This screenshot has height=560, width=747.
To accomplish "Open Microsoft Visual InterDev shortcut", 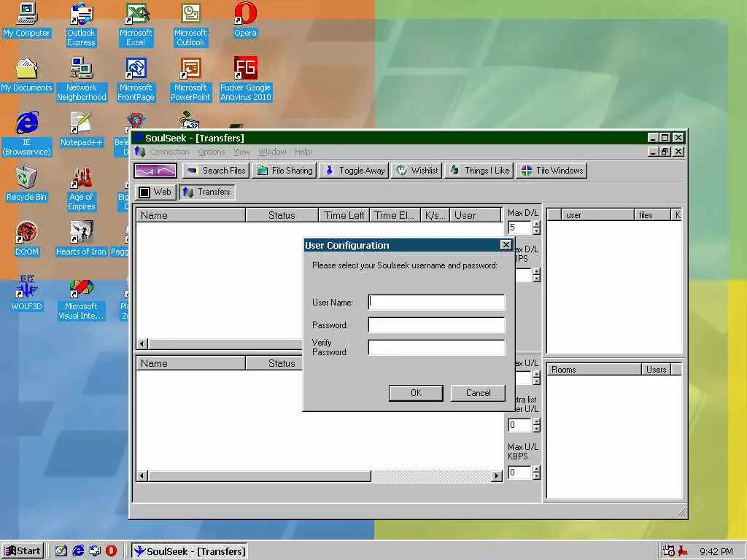I will click(x=81, y=298).
